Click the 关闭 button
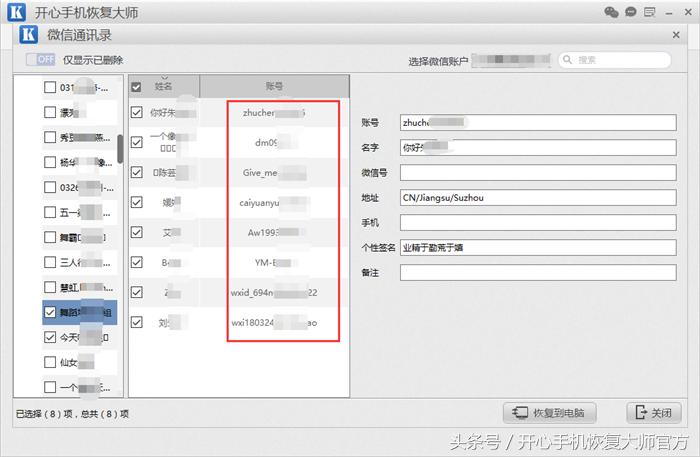This screenshot has width=700, height=457. 654,413
